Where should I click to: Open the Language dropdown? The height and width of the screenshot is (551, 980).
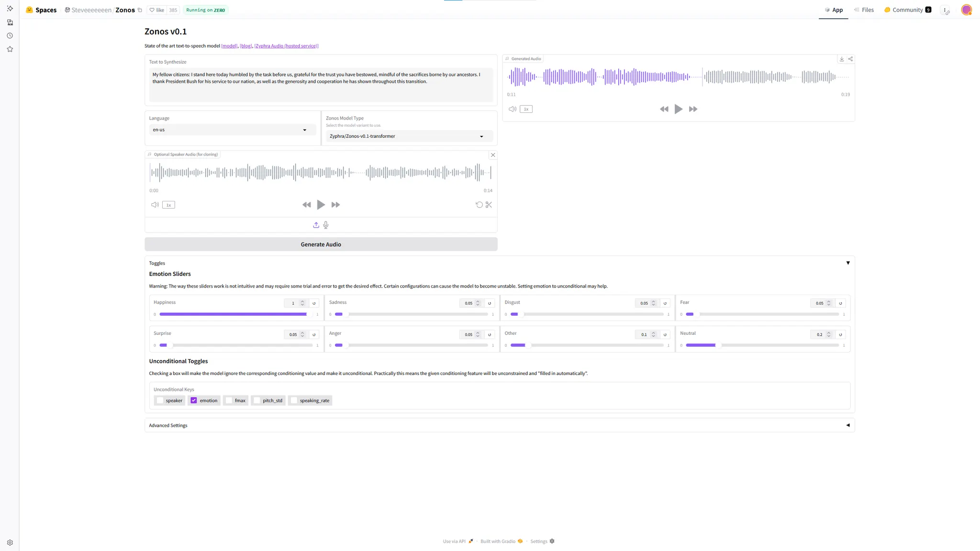tap(232, 130)
